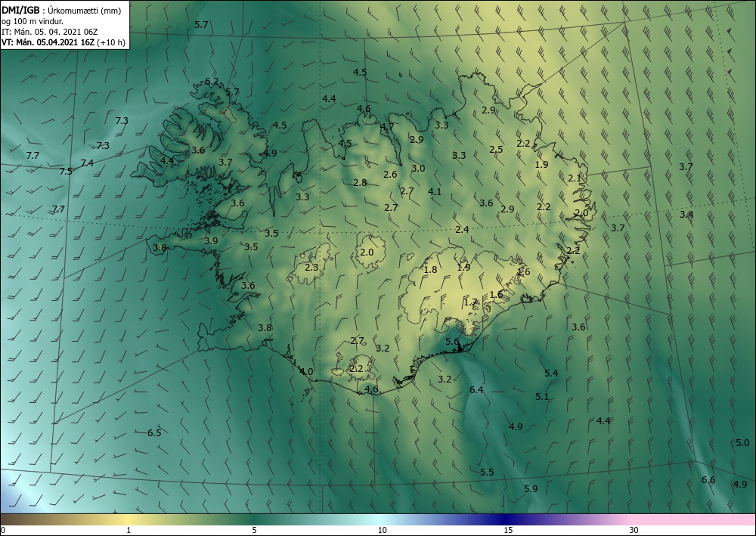
Task: Click the 4.7 value on the map
Action: [x=387, y=127]
